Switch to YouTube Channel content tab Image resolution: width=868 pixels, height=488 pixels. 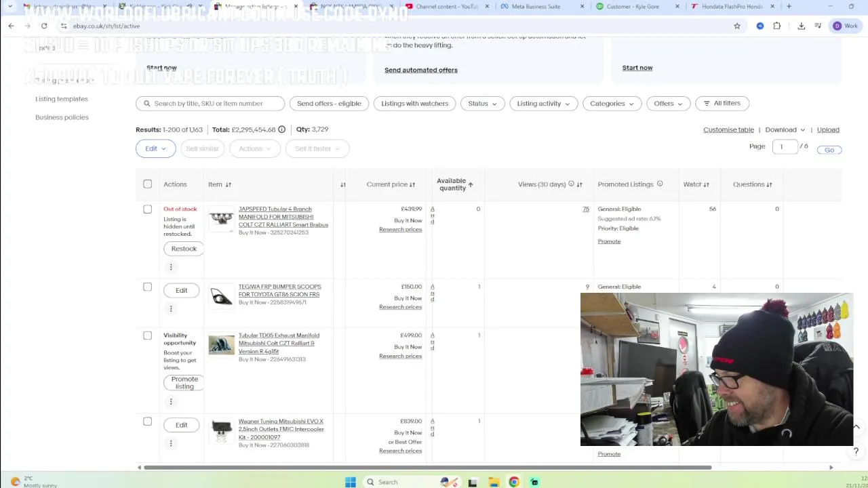(446, 6)
